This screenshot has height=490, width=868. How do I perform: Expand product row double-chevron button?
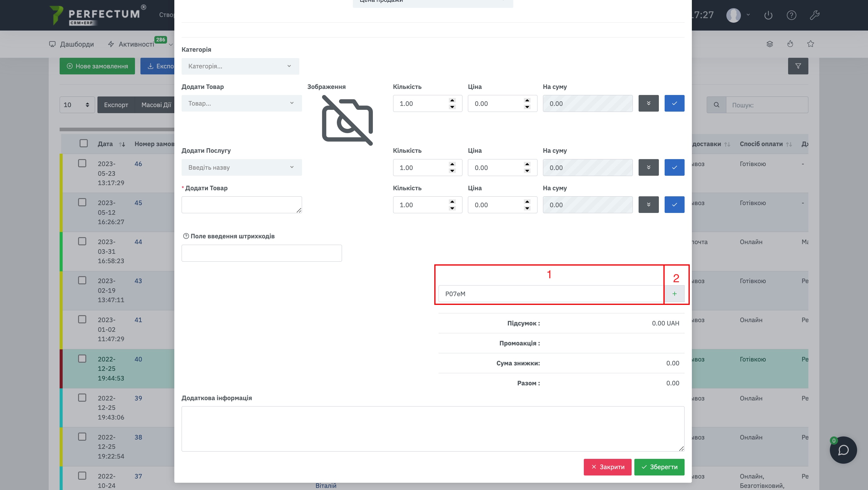tap(648, 103)
